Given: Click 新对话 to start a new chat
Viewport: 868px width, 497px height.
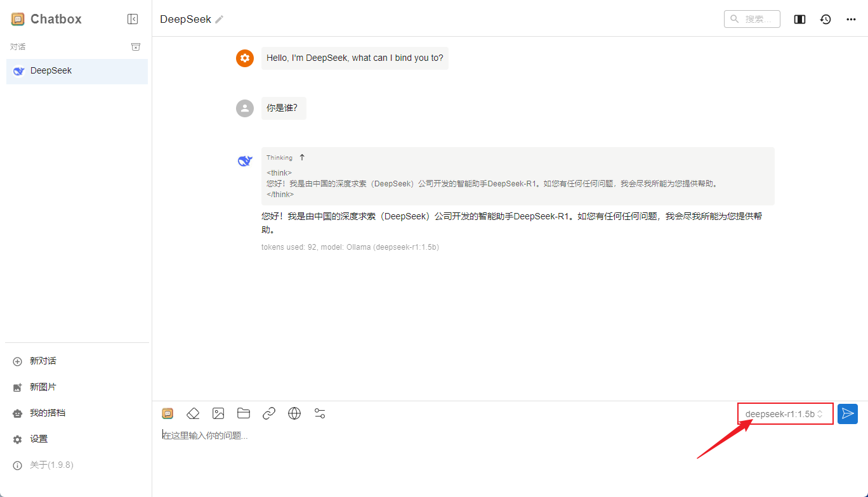Looking at the screenshot, I should 43,361.
